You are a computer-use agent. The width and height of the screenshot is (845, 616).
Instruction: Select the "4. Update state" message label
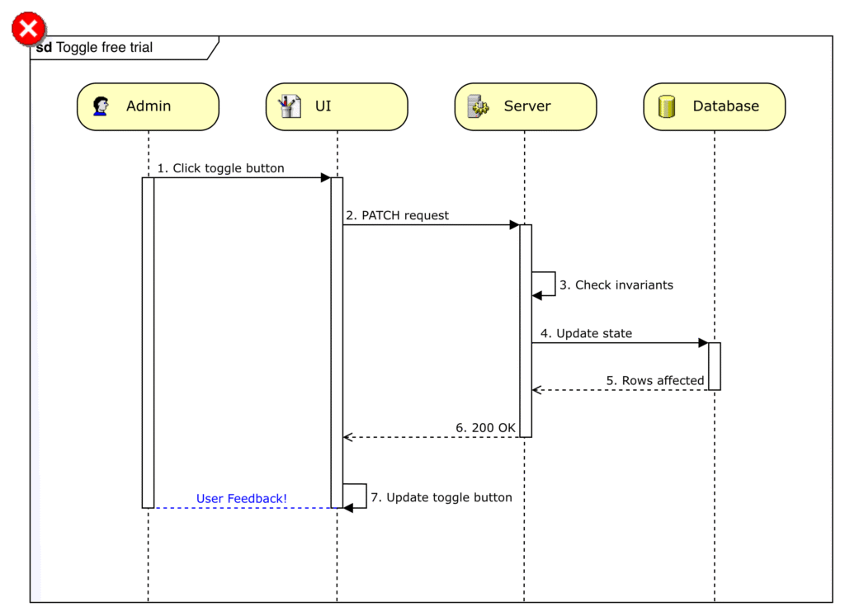click(x=586, y=333)
